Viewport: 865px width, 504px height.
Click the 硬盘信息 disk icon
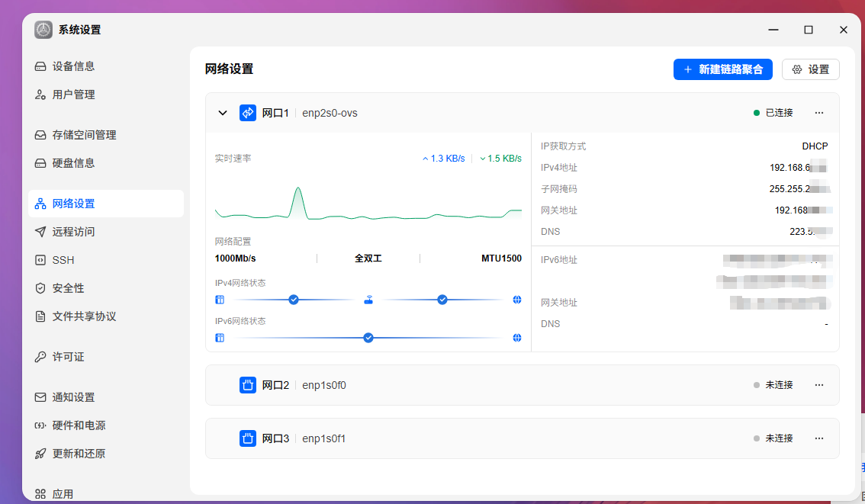(40, 162)
